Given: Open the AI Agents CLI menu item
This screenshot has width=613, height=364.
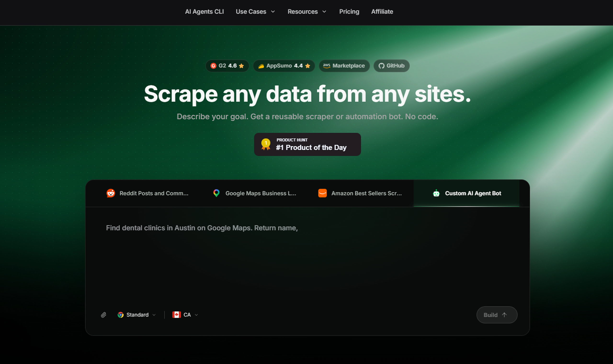Looking at the screenshot, I should 204,11.
